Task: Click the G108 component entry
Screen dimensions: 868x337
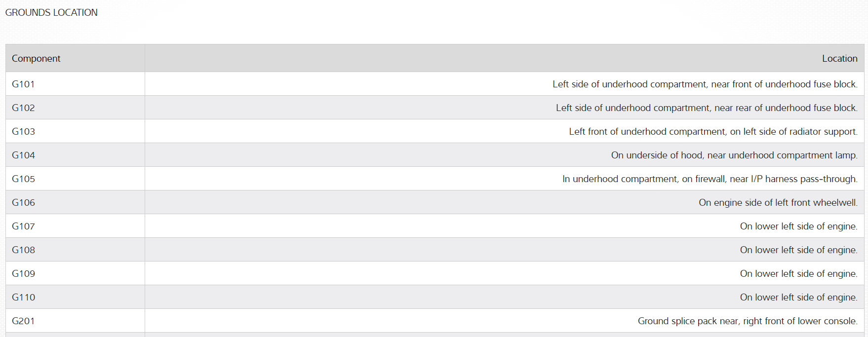Action: click(x=23, y=250)
